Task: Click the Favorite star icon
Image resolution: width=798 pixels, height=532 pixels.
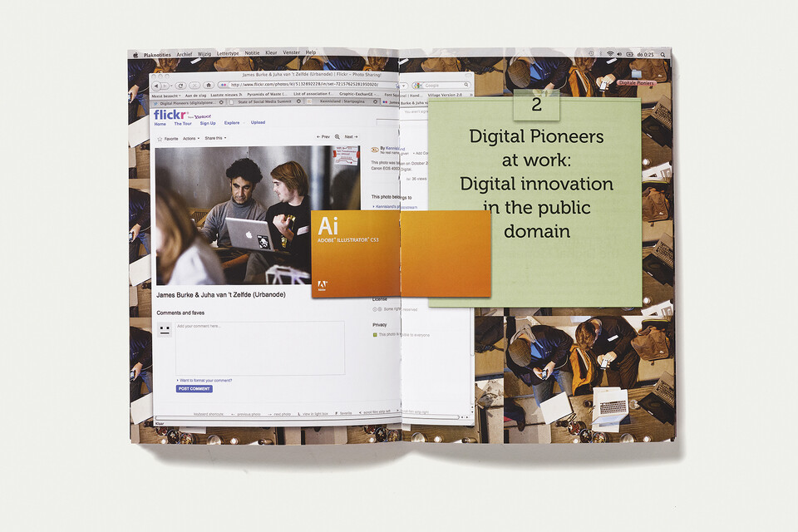Action: point(160,139)
